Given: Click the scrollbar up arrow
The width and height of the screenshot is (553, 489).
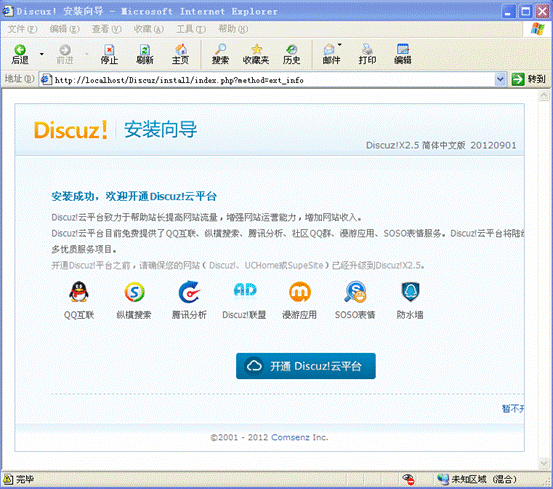Looking at the screenshot, I should click(543, 96).
